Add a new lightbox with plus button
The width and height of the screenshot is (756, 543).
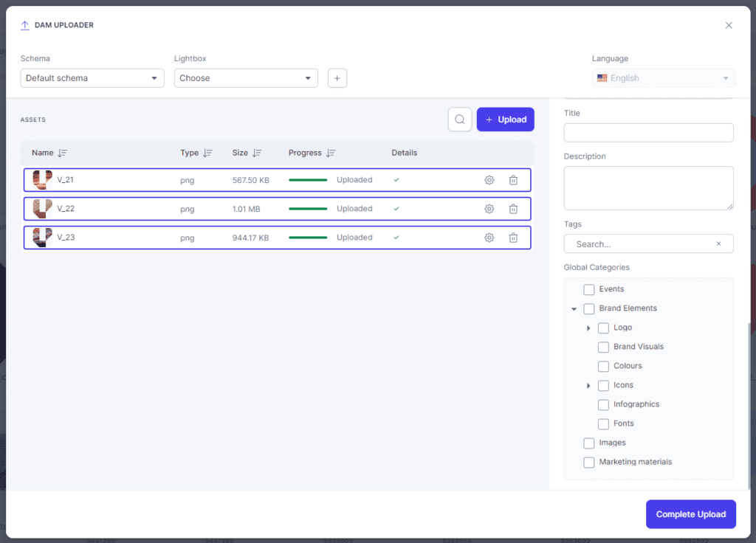337,78
